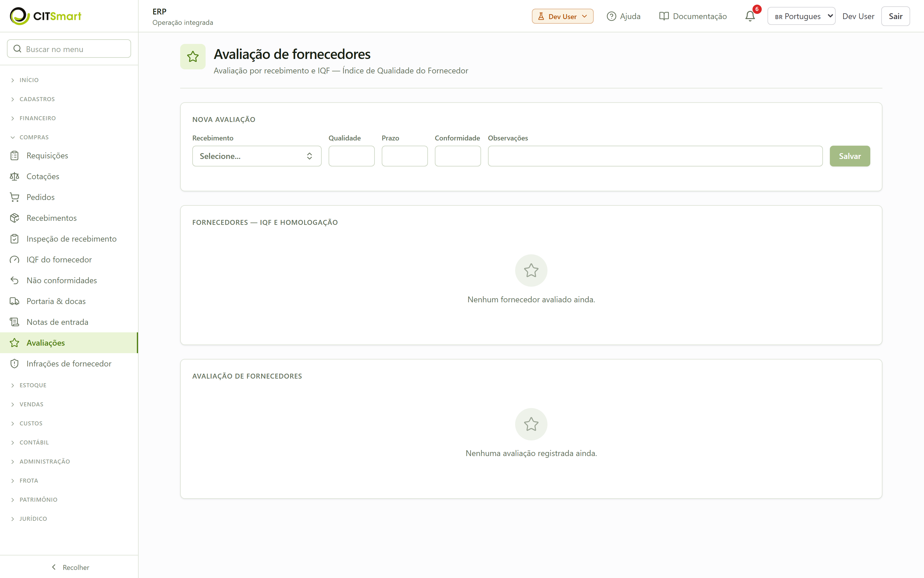Image resolution: width=924 pixels, height=578 pixels.
Task: Click the IQF do fornecedor gauge icon
Action: pos(14,260)
